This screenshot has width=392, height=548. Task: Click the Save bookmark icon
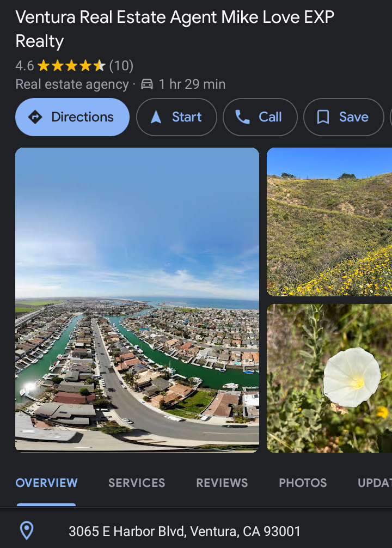click(x=323, y=117)
